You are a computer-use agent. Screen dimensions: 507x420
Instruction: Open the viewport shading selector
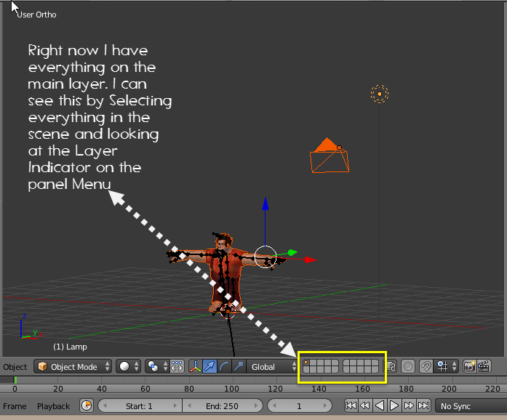(x=128, y=367)
